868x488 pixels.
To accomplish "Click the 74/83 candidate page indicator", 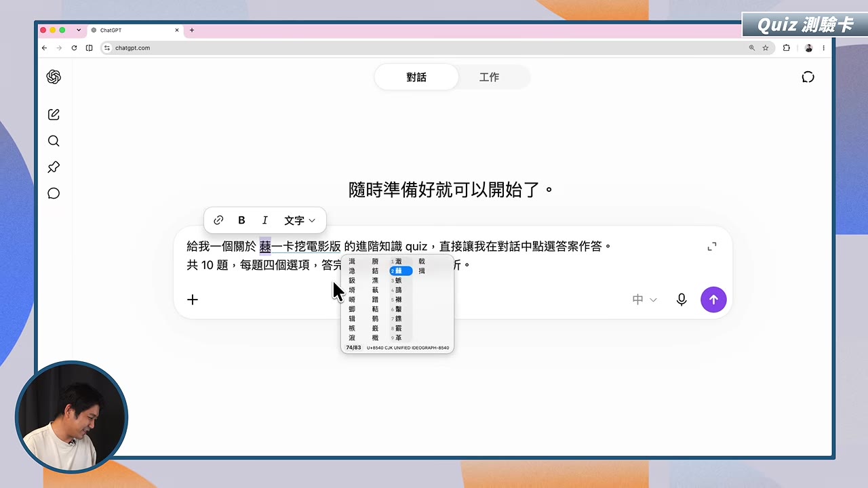I will click(x=353, y=348).
